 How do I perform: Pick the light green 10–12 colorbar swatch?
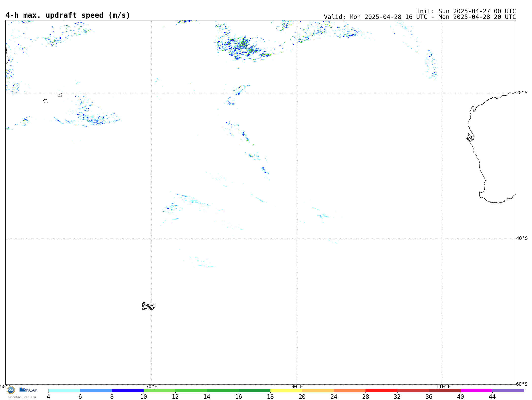[x=159, y=390]
